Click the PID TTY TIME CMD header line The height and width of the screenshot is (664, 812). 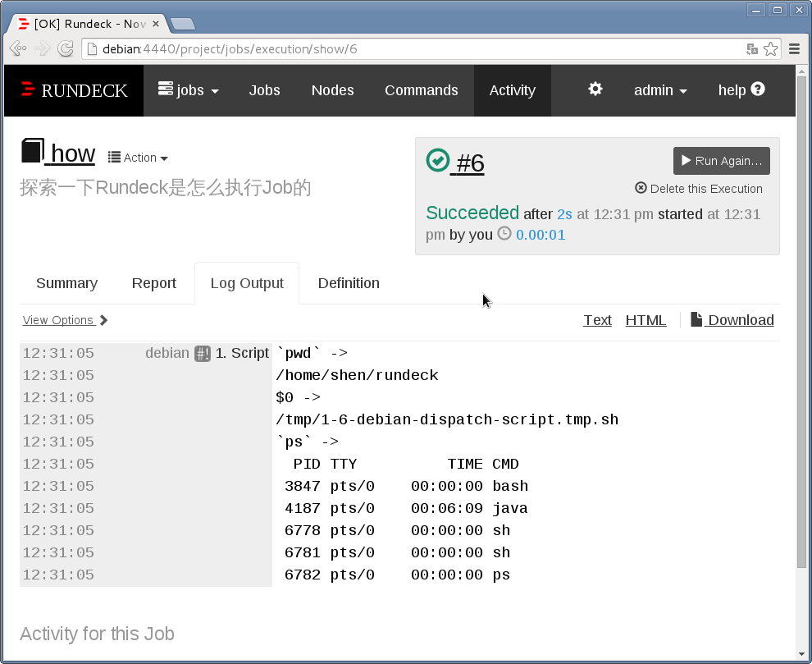point(406,464)
